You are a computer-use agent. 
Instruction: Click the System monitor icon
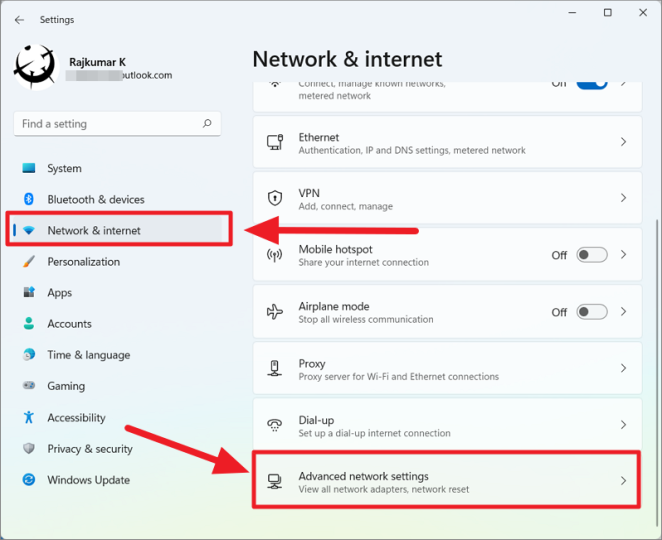pos(29,168)
